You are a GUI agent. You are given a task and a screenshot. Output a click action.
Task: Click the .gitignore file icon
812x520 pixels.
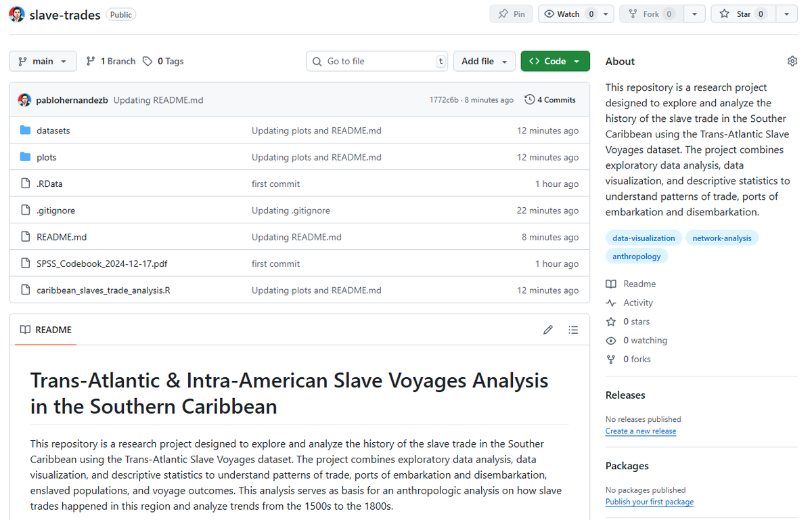(26, 211)
